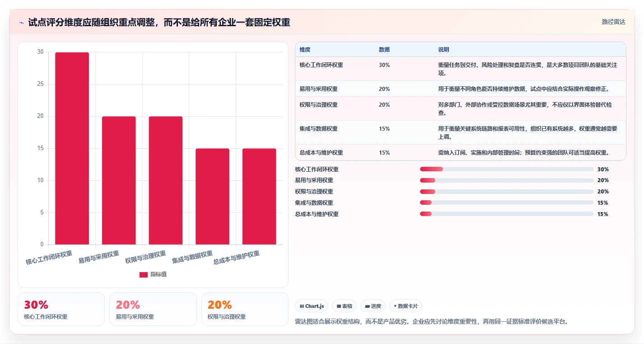644x344 pixels.
Task: Click the page title 试点评分维度应随组织重点调整
Action: click(x=159, y=23)
